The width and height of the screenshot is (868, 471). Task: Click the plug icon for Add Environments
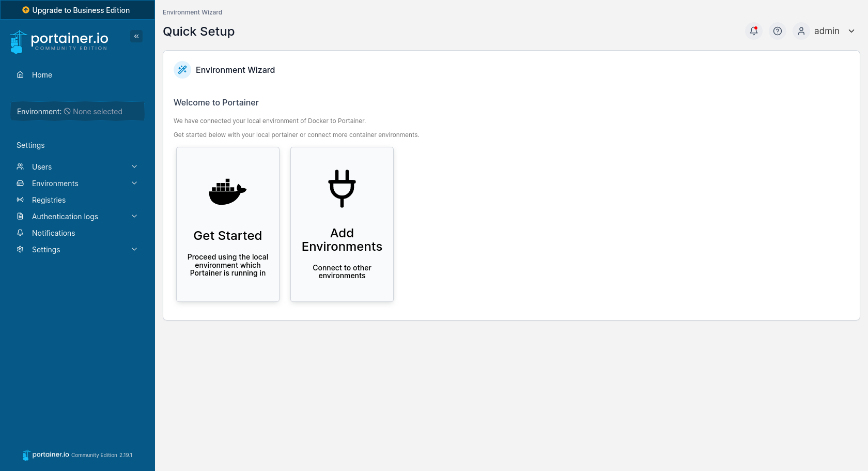342,188
